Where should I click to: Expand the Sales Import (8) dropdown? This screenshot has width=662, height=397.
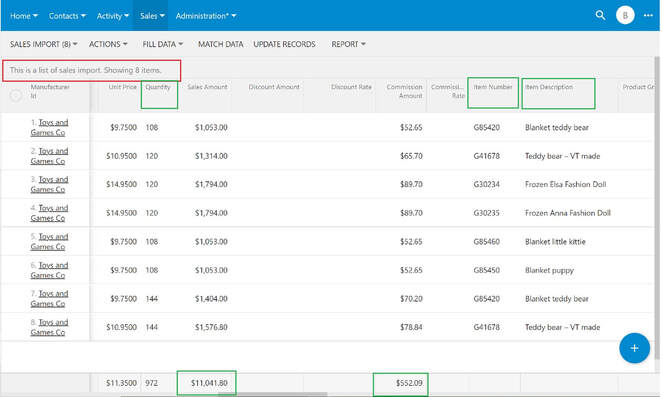pos(43,44)
